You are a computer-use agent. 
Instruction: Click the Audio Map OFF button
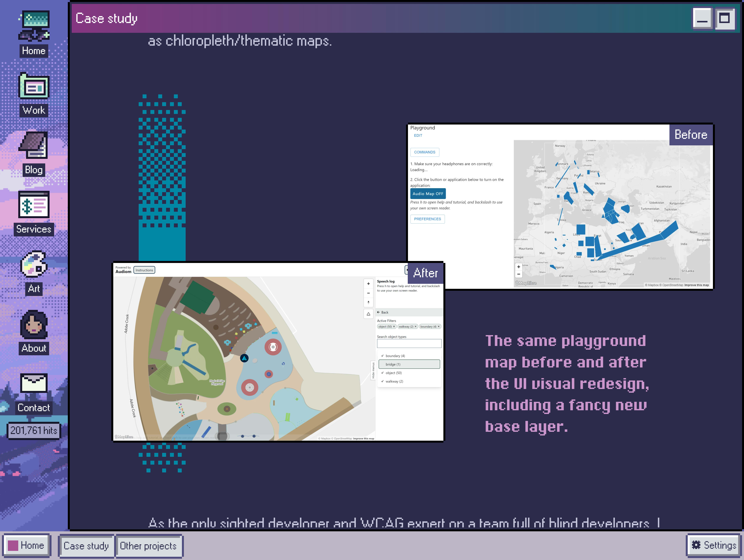coord(428,194)
